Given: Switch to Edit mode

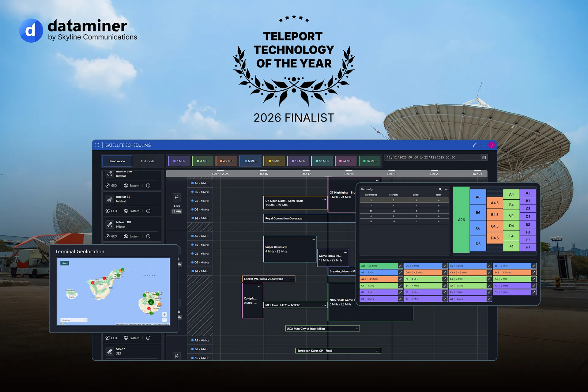Looking at the screenshot, I should click(148, 161).
